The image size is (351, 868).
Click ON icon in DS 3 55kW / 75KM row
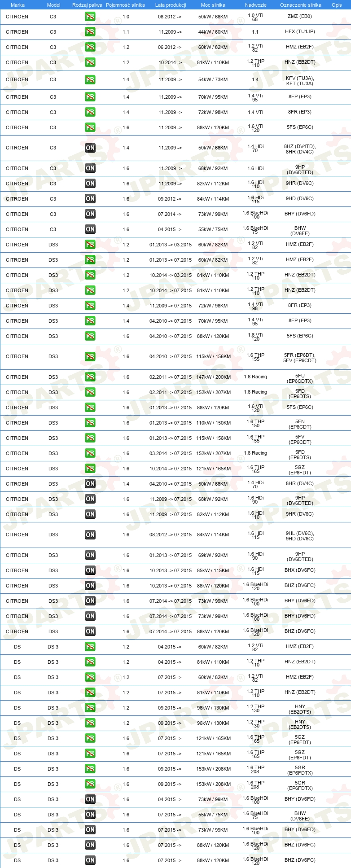90,815
